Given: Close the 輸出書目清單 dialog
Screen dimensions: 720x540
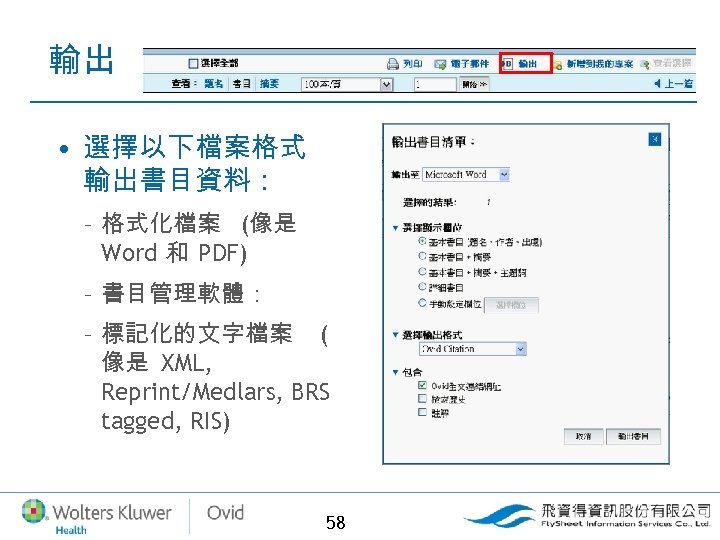Looking at the screenshot, I should tap(654, 139).
